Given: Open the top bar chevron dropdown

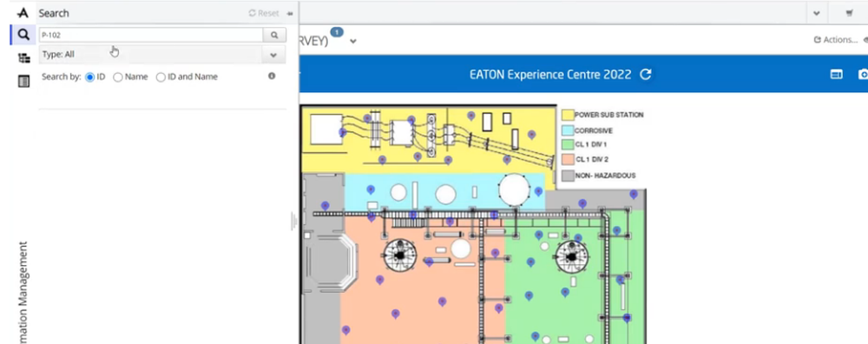Looking at the screenshot, I should (817, 13).
